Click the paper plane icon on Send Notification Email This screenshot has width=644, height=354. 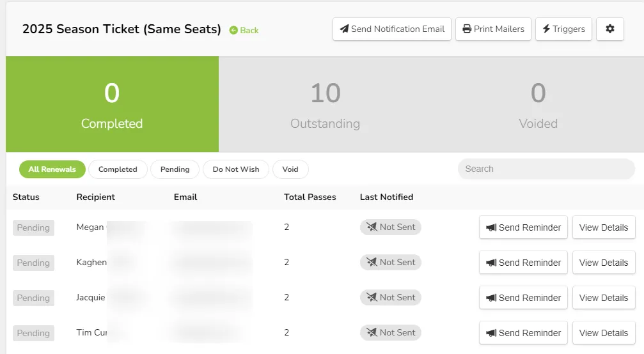pyautogui.click(x=344, y=29)
